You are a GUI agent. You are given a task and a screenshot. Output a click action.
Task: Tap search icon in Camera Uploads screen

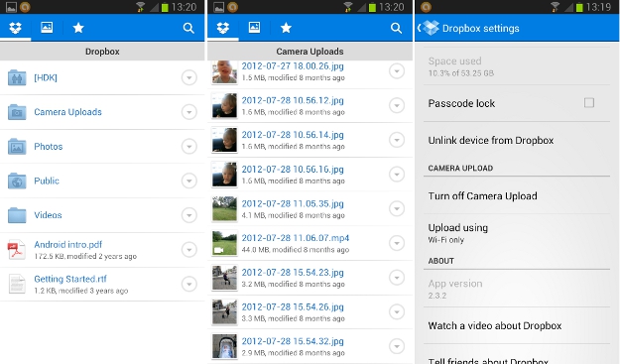pos(396,28)
